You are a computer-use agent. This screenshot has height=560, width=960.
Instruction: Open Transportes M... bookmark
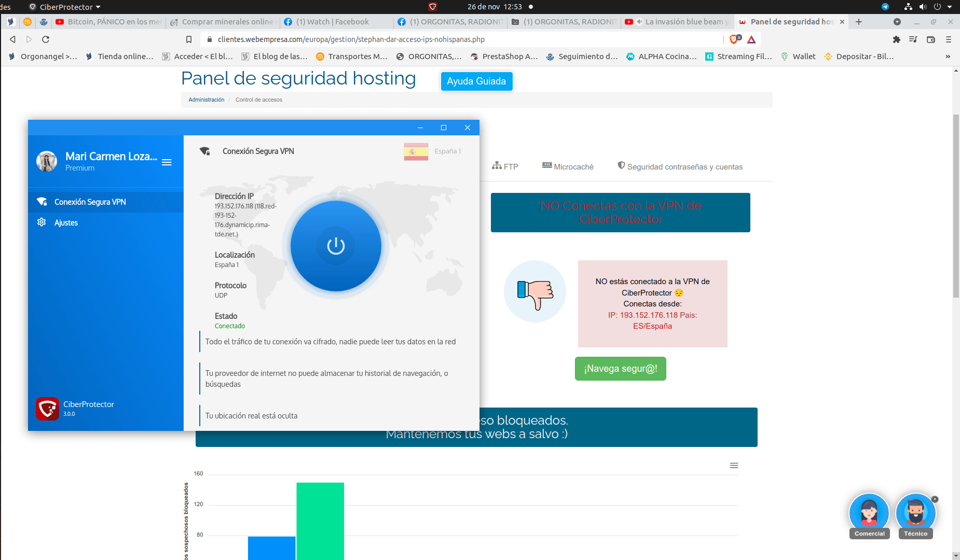(352, 57)
